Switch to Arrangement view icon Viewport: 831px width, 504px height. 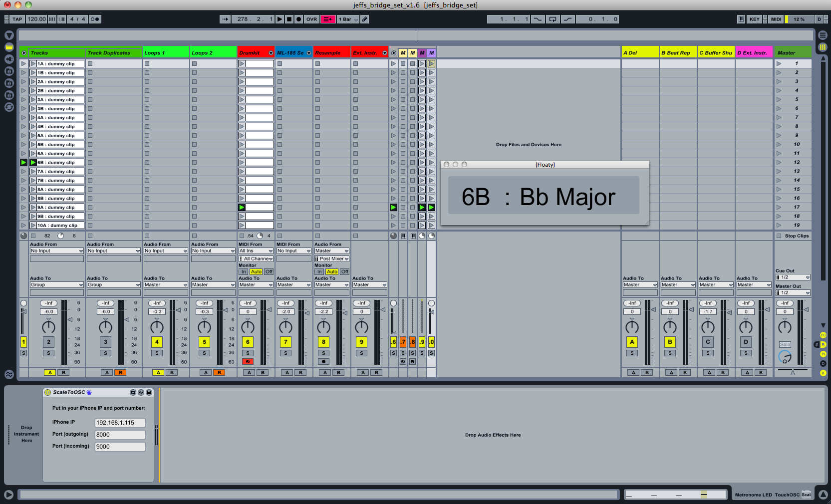(823, 35)
